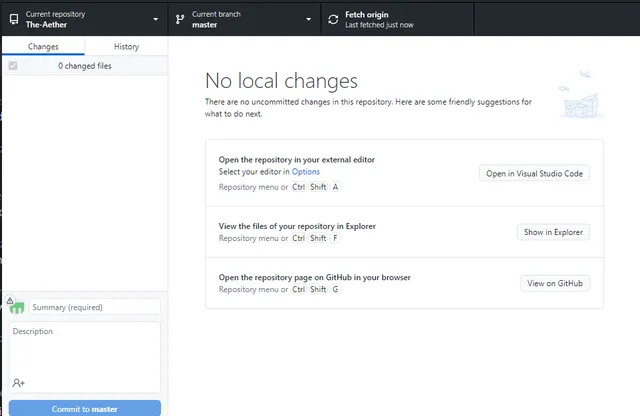The image size is (640, 416).
Task: Click the '0 changed files' label
Action: [x=84, y=66]
